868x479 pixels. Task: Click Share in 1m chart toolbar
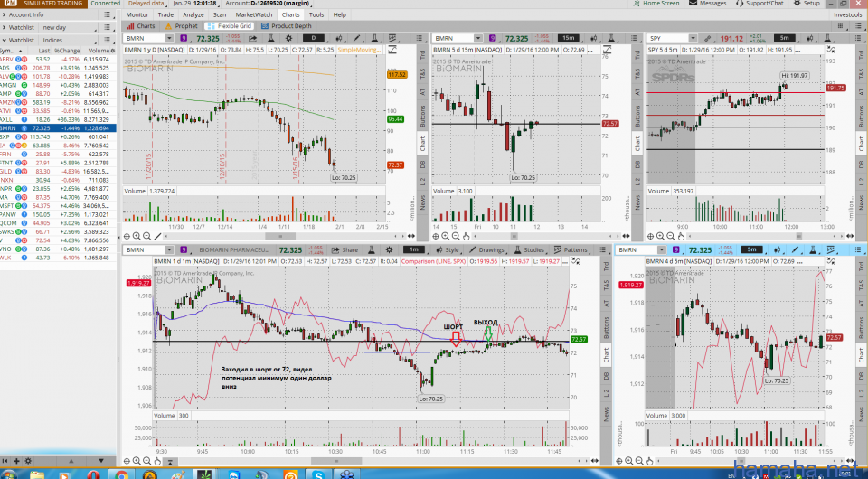point(344,250)
